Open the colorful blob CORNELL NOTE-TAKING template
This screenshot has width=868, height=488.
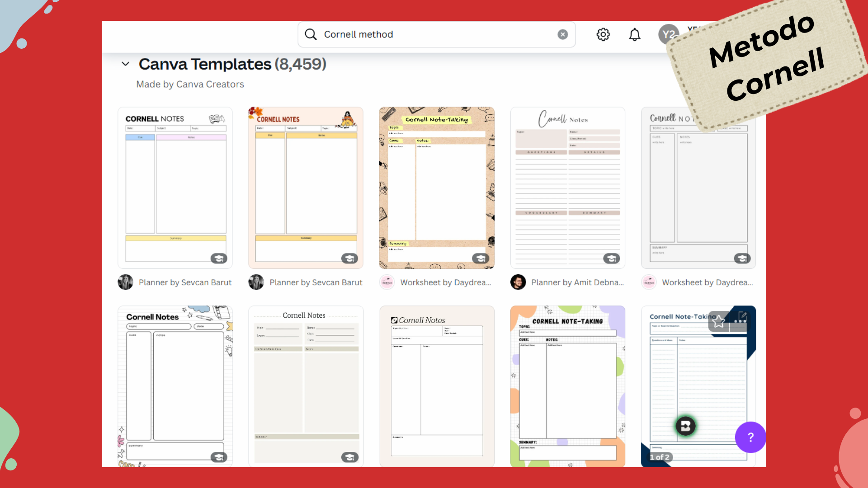tap(567, 386)
